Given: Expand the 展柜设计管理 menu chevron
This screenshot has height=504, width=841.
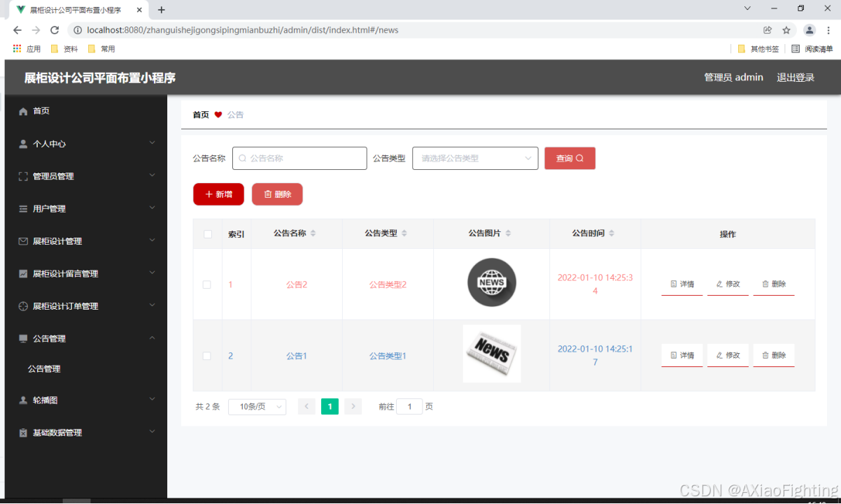Looking at the screenshot, I should click(x=153, y=240).
